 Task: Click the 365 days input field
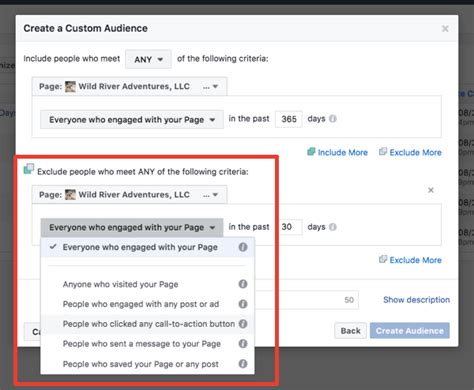tap(289, 119)
